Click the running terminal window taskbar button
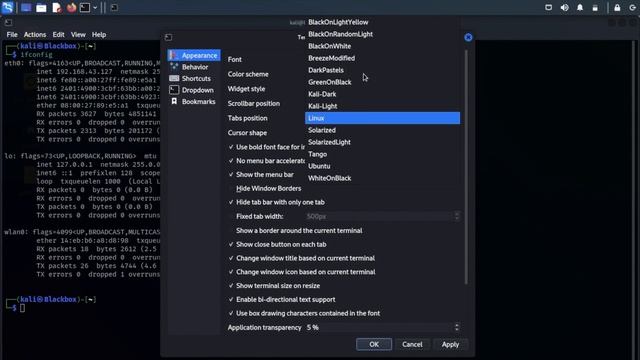 tap(114, 7)
